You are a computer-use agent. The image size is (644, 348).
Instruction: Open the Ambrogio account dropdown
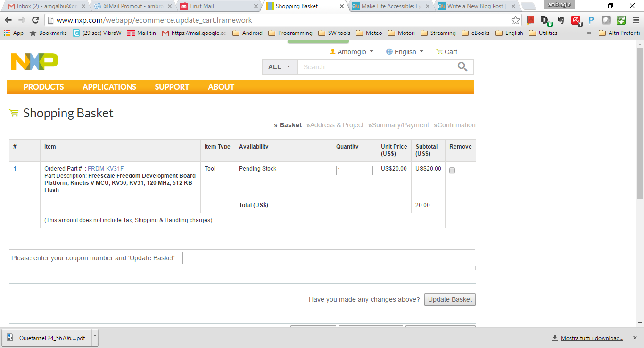[x=352, y=52]
